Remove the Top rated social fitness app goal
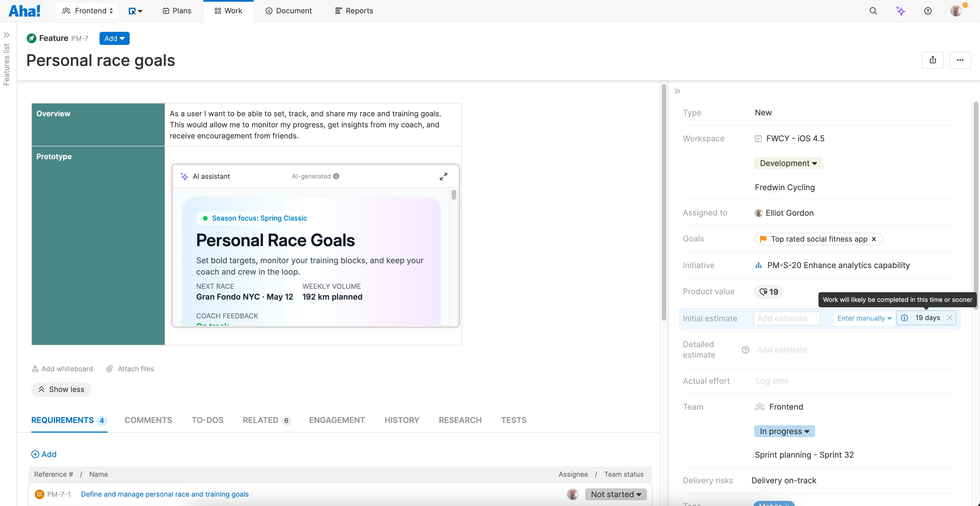Viewport: 980px width, 506px height. coord(874,239)
